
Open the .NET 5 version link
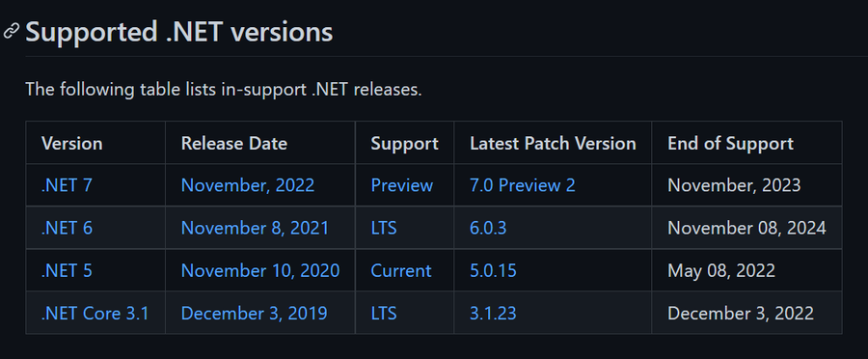click(x=67, y=270)
